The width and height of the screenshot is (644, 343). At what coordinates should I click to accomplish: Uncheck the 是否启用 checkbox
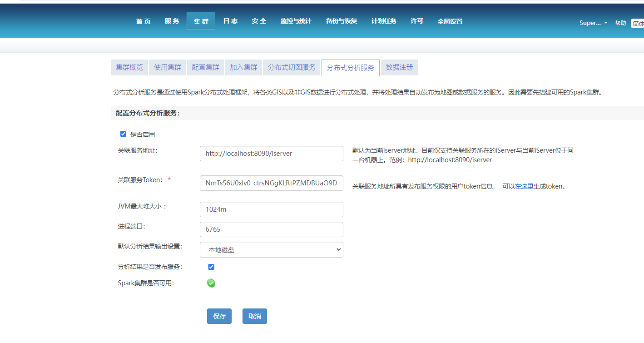tap(123, 134)
